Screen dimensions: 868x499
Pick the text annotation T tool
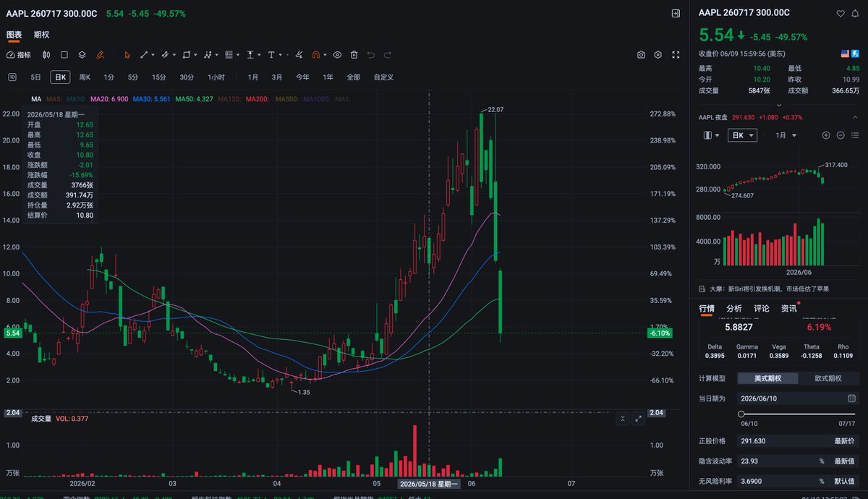coord(271,55)
